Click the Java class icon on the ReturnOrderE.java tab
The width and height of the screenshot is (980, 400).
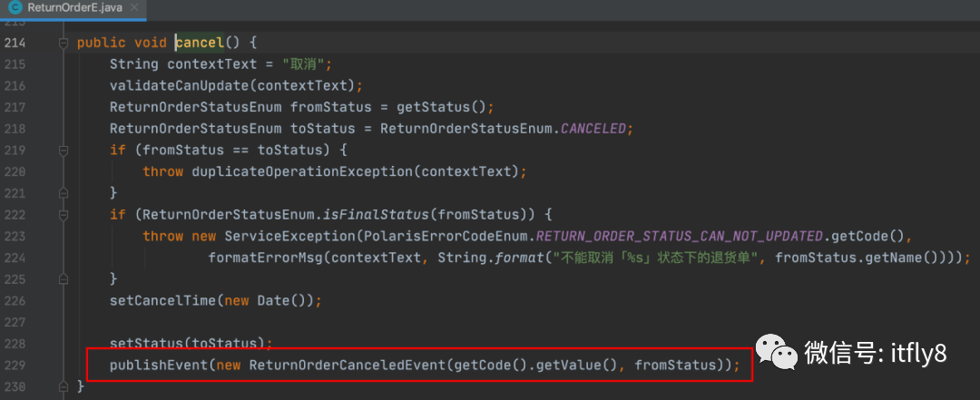[x=15, y=9]
